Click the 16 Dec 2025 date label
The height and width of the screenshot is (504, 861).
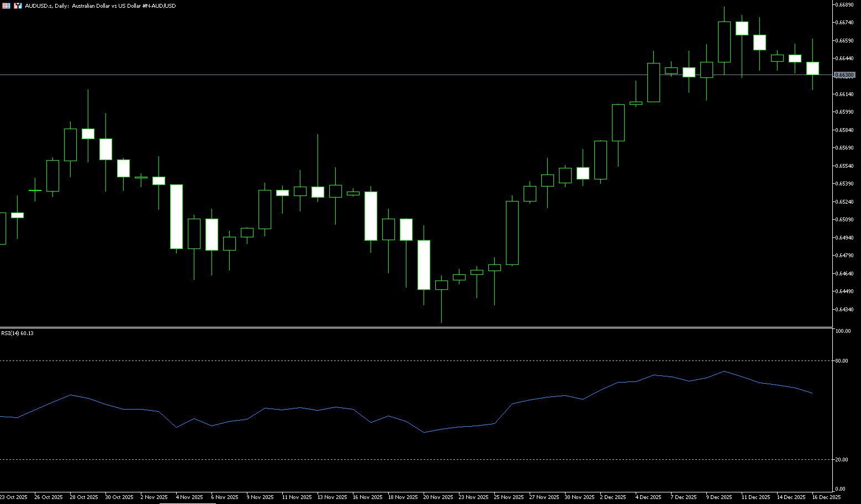(826, 497)
